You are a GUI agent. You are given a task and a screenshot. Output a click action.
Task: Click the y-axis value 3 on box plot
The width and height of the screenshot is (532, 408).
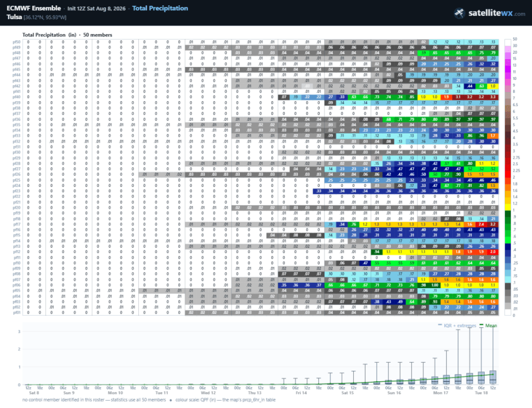click(x=19, y=331)
